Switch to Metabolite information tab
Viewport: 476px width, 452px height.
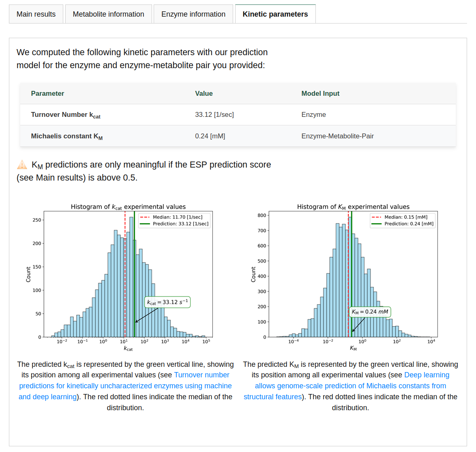(108, 14)
